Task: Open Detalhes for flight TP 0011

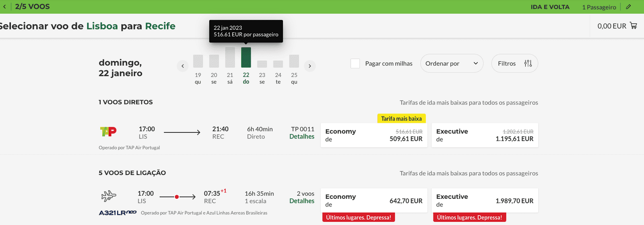Action: [x=302, y=136]
